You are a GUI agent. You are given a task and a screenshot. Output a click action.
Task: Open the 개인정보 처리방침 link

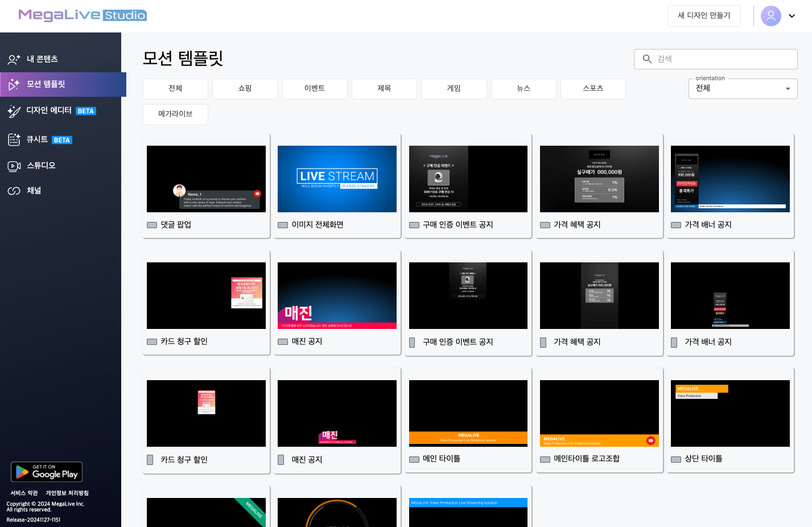[x=67, y=493]
